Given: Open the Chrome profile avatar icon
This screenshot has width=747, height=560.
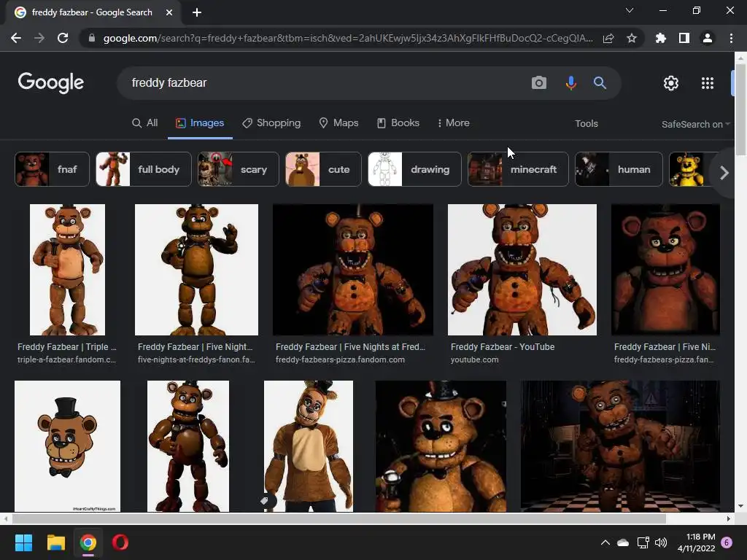Looking at the screenshot, I should point(708,38).
